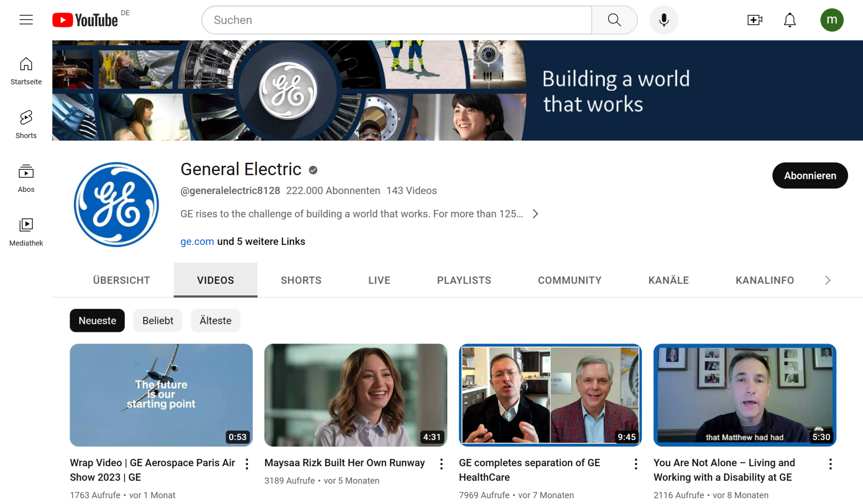
Task: Switch to the ÜBERSICHT tab
Action: coord(121,280)
